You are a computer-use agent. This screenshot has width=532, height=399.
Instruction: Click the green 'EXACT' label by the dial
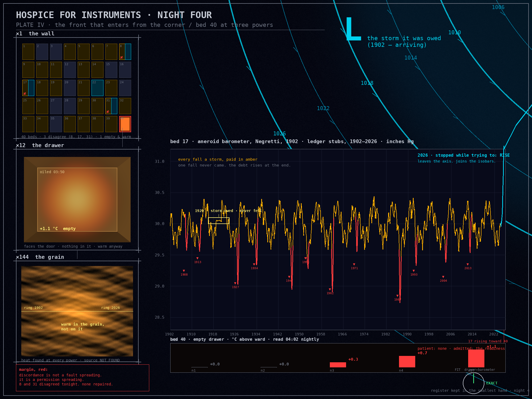pos(492,383)
